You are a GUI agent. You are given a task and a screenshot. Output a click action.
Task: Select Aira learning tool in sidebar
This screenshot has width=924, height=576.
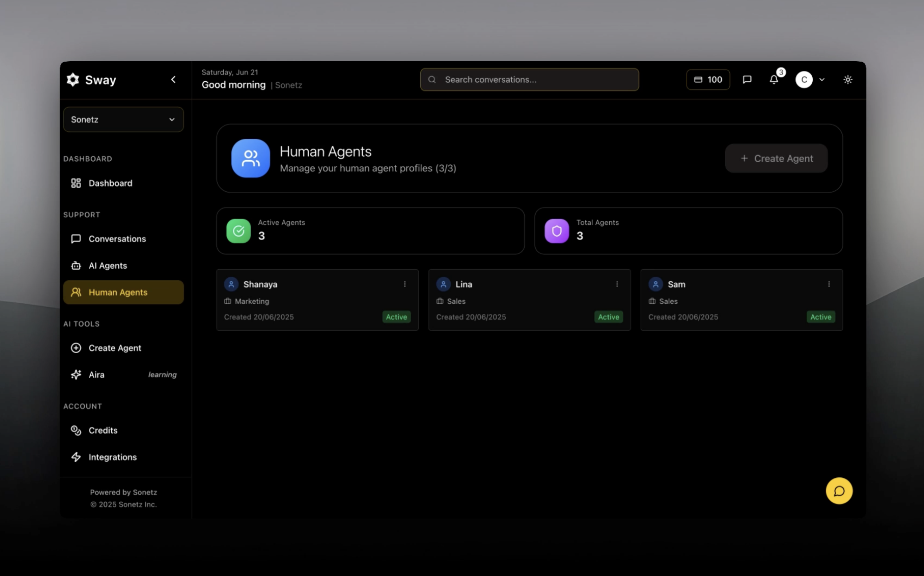[x=97, y=375]
